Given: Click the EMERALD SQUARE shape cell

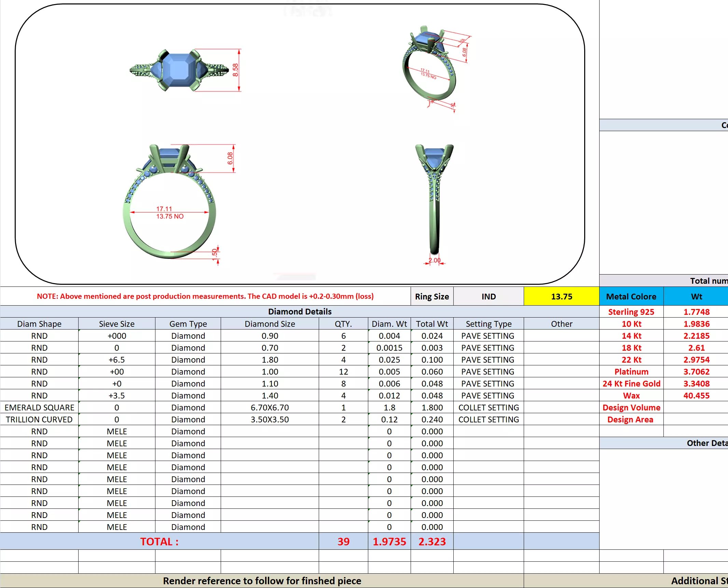Looking at the screenshot, I should (x=39, y=407).
